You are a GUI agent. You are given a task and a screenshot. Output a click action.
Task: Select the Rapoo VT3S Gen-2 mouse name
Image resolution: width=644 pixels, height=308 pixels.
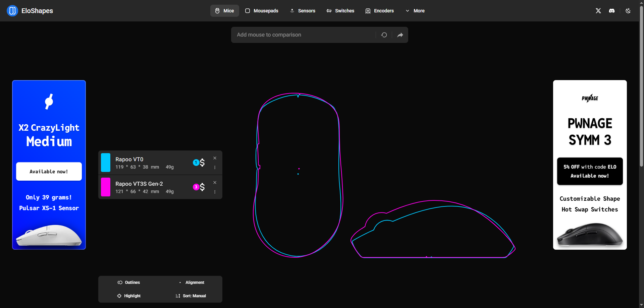pos(139,184)
